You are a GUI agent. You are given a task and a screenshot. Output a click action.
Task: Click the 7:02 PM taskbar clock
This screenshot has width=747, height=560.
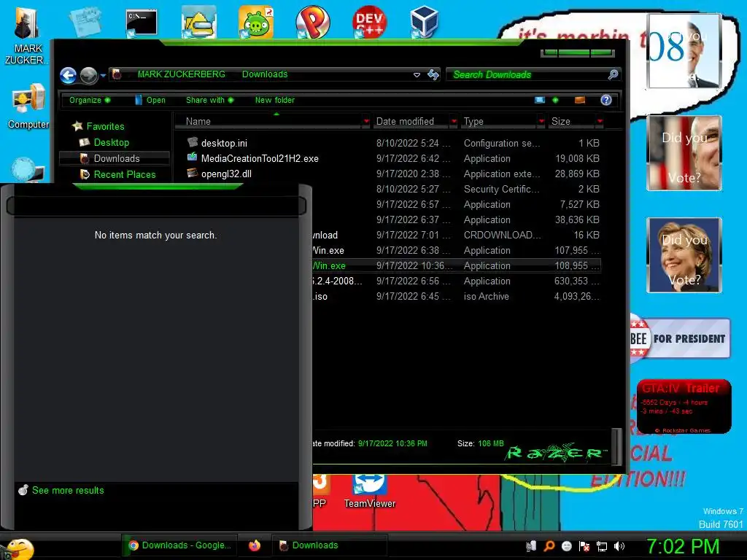683,546
